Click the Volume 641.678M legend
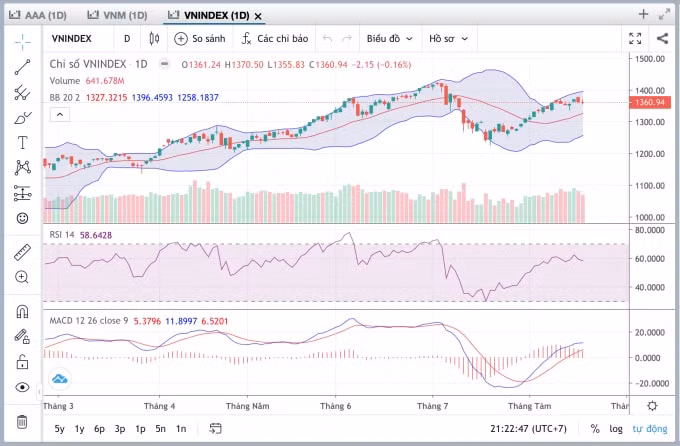Screen dimensions: 680x446 pyautogui.click(x=87, y=81)
